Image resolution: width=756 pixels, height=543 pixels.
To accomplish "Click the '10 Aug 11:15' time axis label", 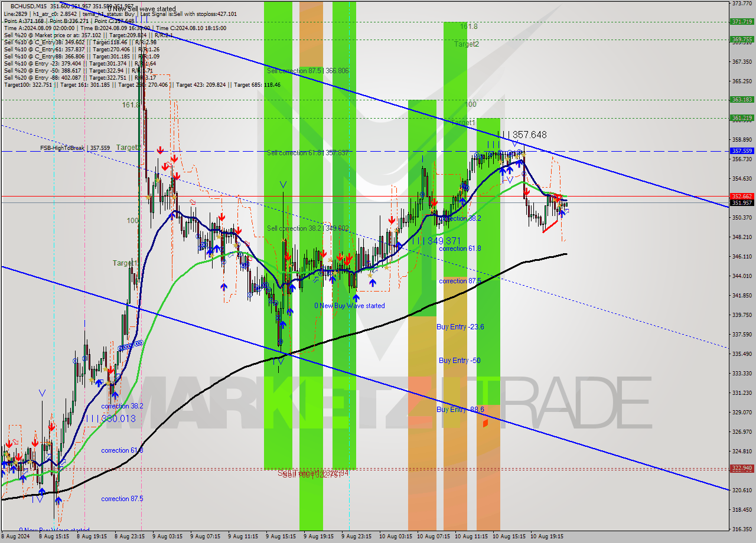I will pyautogui.click(x=471, y=537).
